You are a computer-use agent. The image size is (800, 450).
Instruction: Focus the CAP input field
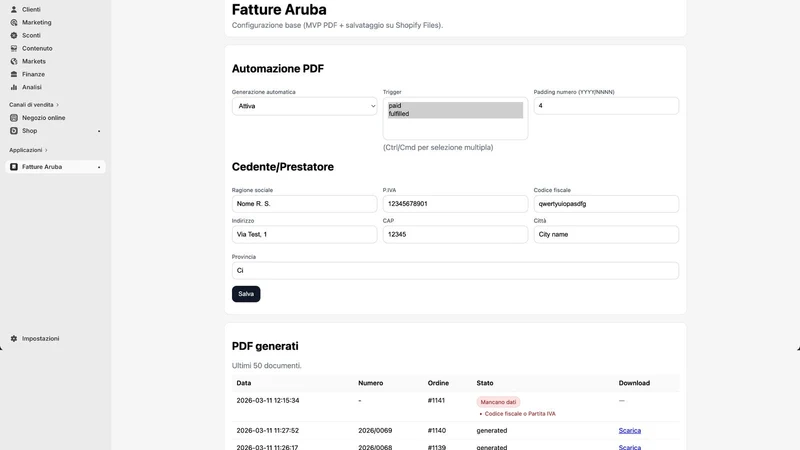[455, 234]
